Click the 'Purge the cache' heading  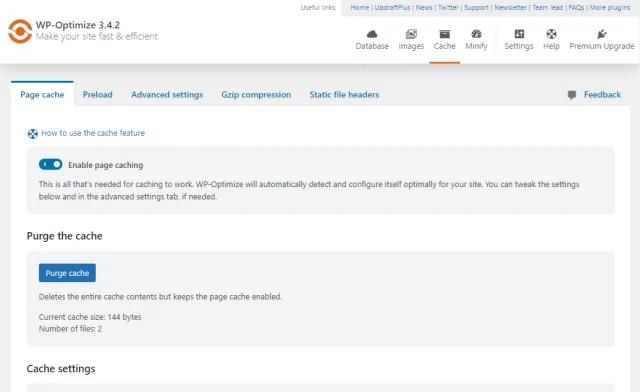click(x=64, y=236)
